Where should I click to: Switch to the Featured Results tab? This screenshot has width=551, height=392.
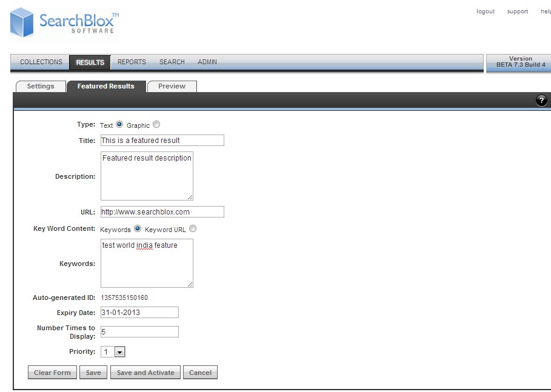click(105, 87)
